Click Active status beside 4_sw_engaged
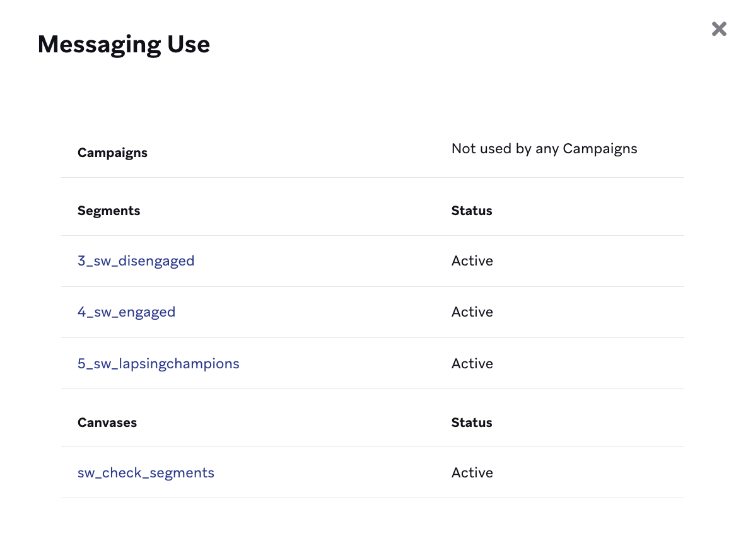 [x=472, y=312]
